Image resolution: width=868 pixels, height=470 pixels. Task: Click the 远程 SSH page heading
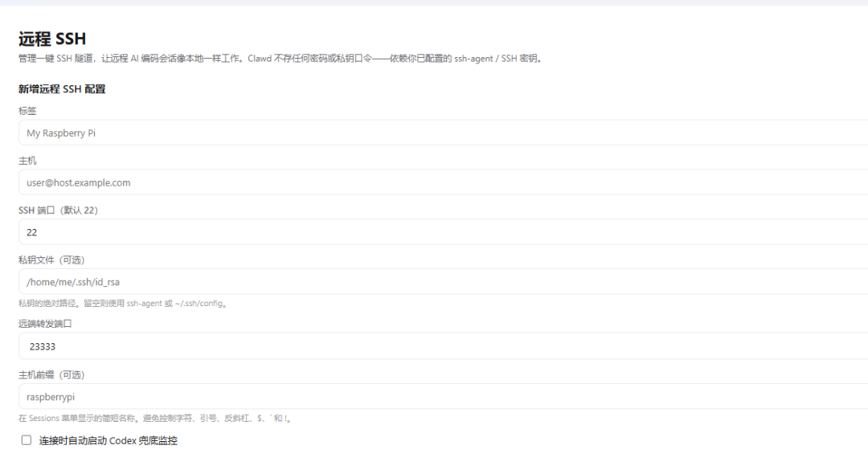click(52, 39)
